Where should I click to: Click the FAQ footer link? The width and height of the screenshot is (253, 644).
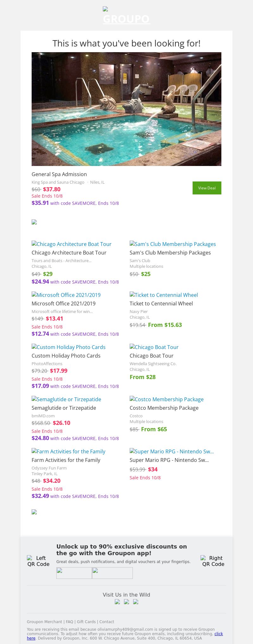pos(69,622)
